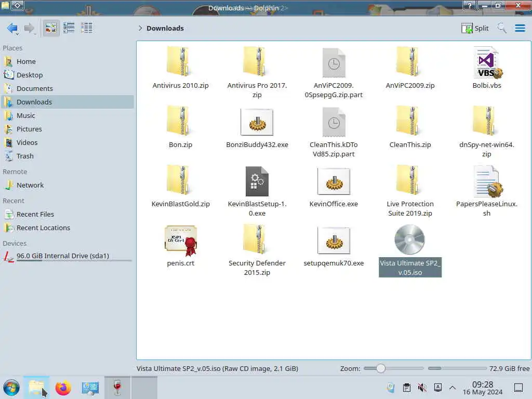Select CleanThis.kDToVd85.zip.part file icon

[334, 122]
